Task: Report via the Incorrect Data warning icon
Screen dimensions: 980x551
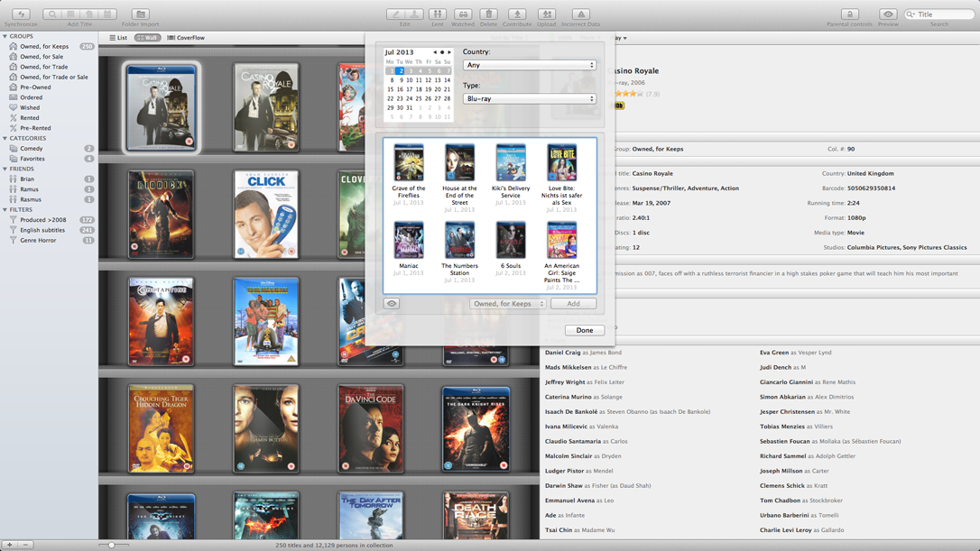Action: point(580,14)
